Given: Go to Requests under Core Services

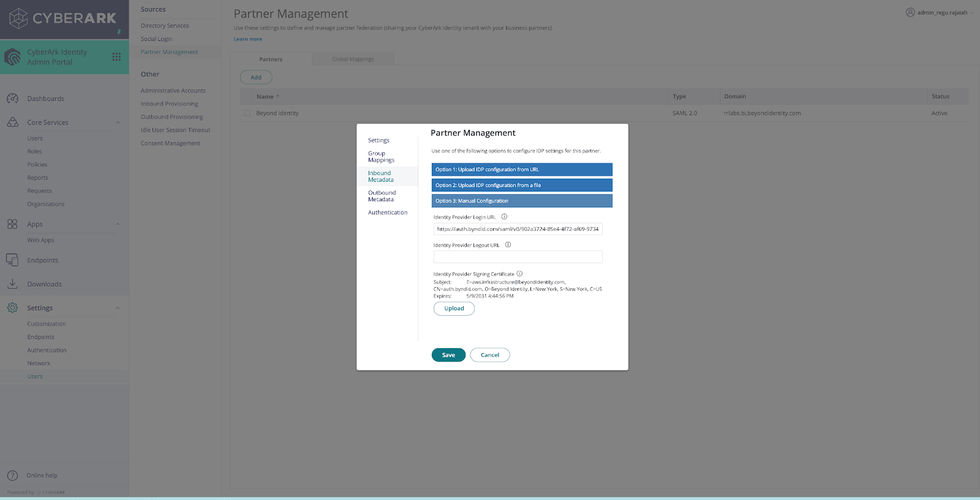Looking at the screenshot, I should pos(39,191).
